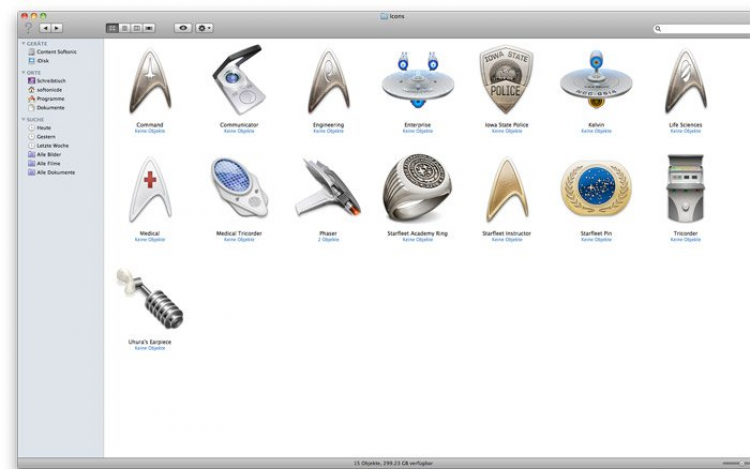Collapse the GERÄTE sidebar section

tap(23, 44)
